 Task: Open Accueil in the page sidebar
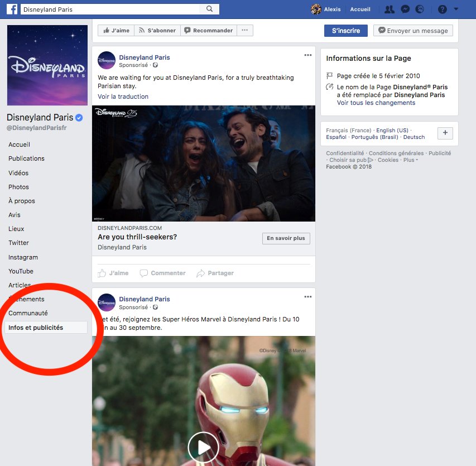click(x=19, y=145)
